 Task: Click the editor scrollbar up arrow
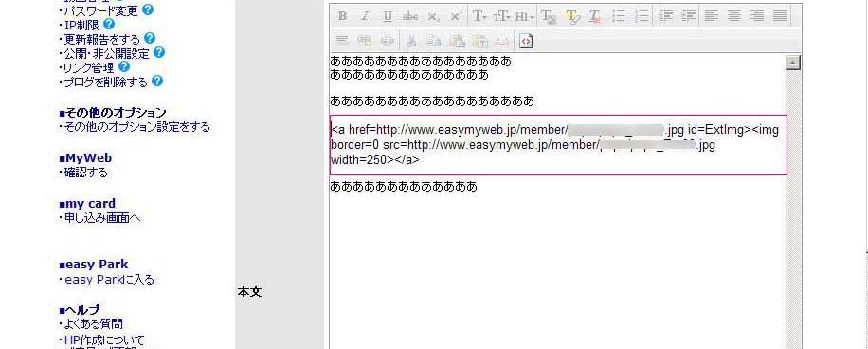coord(793,63)
